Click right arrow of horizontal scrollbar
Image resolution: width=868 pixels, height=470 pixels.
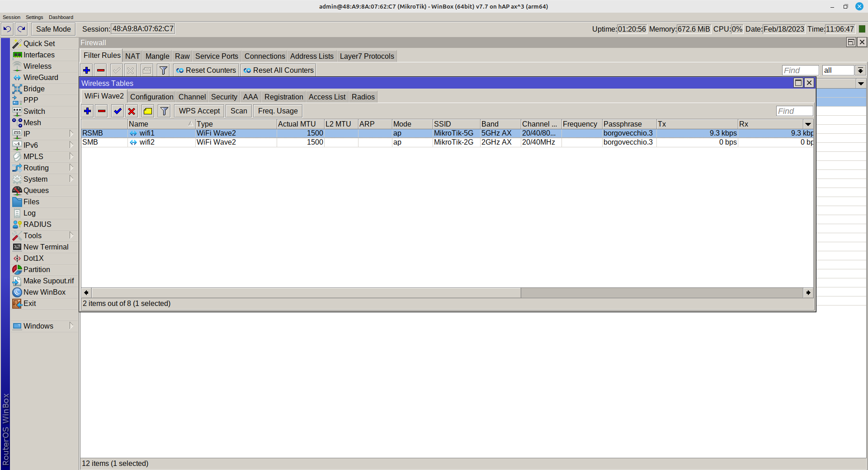808,292
